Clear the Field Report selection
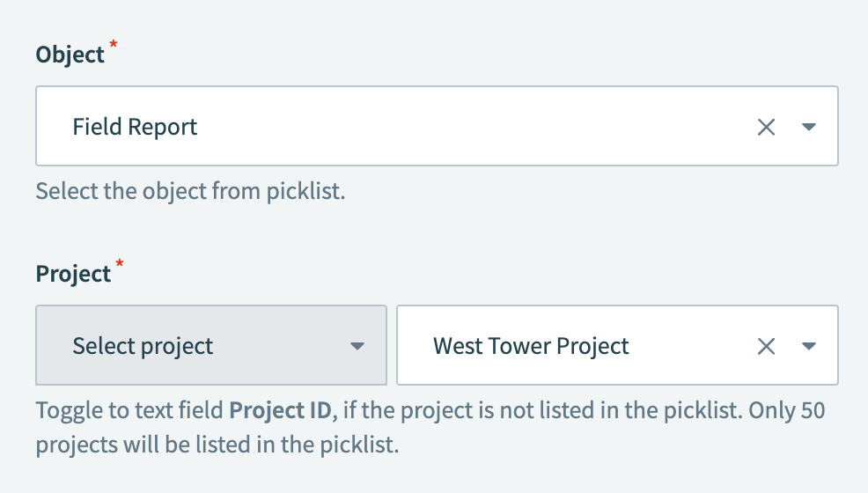Screen dimensions: 868x493 (766, 127)
